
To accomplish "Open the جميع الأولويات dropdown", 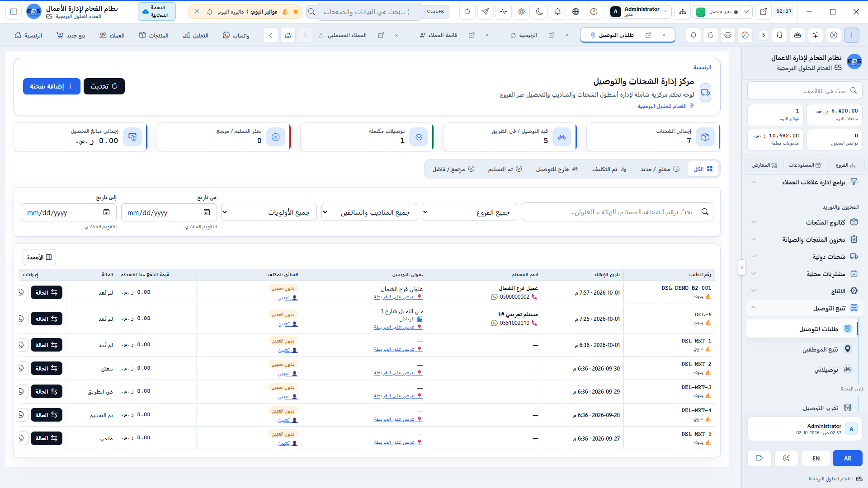I will pos(269,212).
